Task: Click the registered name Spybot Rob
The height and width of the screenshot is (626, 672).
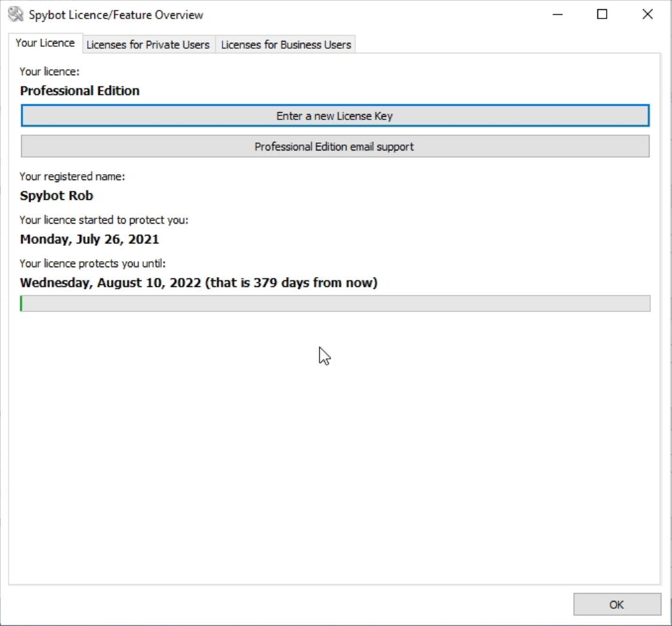Action: pyautogui.click(x=57, y=196)
